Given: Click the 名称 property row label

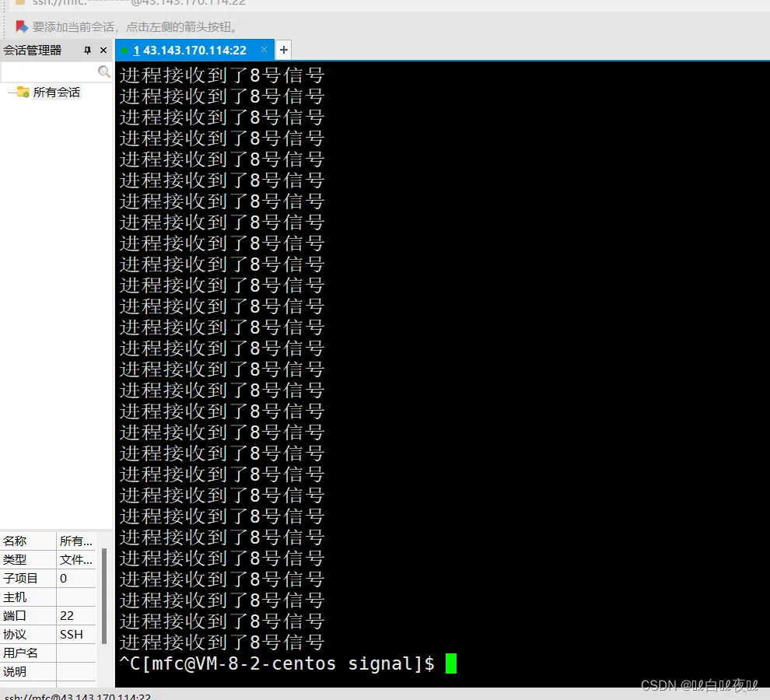Looking at the screenshot, I should (15, 541).
